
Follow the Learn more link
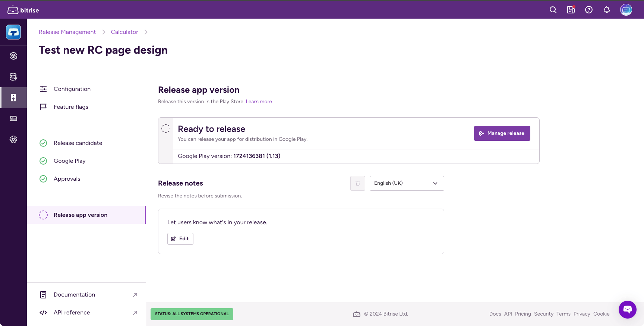(259, 102)
